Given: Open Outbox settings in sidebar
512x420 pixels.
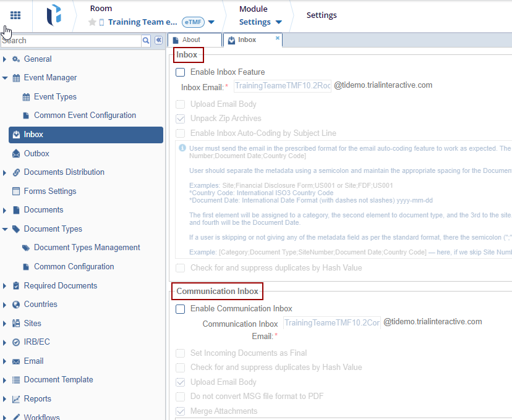Looking at the screenshot, I should point(36,153).
